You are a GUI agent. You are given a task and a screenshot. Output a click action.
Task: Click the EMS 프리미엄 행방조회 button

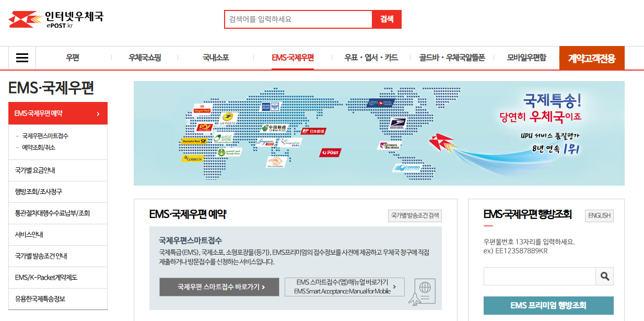548,305
